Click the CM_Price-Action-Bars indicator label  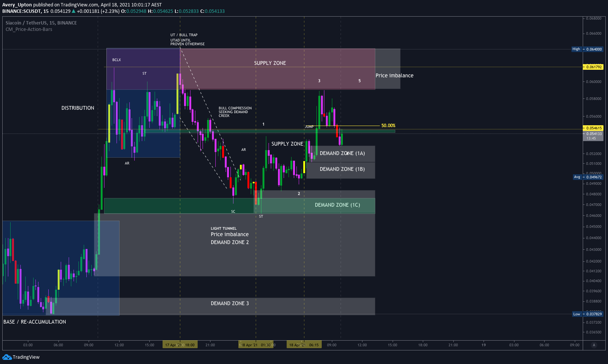coord(29,29)
